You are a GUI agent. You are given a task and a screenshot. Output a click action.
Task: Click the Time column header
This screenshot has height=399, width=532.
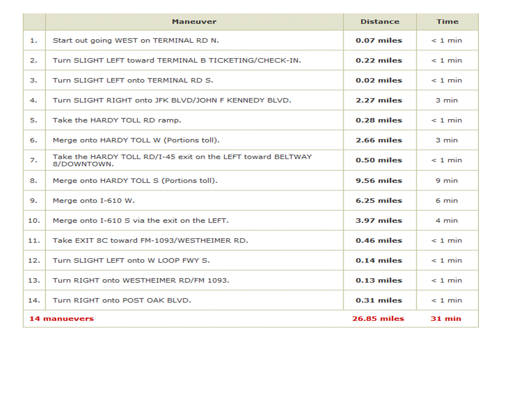click(447, 22)
